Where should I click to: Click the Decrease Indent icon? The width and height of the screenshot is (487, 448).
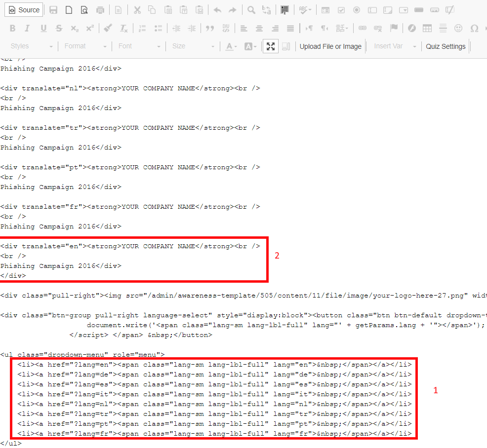[x=176, y=28]
